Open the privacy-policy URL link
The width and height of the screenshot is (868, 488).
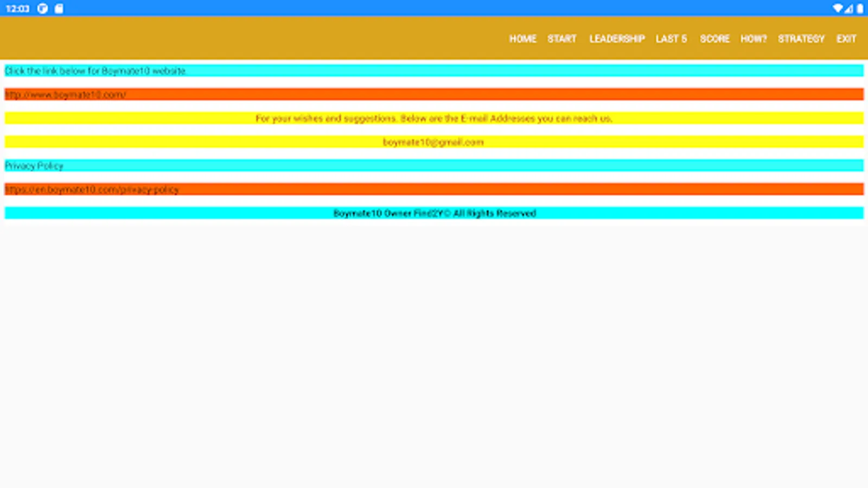92,190
